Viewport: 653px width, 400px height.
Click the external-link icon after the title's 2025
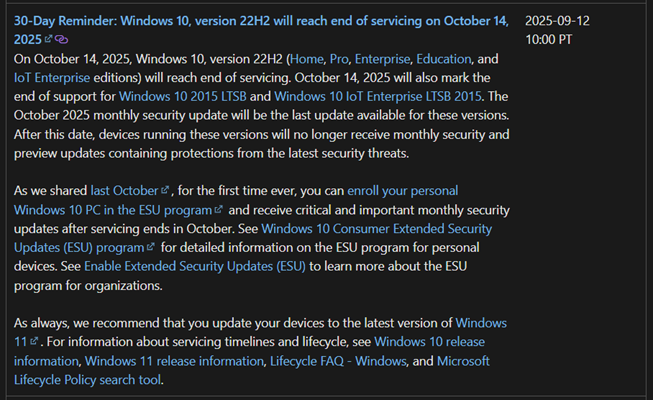tap(49, 39)
